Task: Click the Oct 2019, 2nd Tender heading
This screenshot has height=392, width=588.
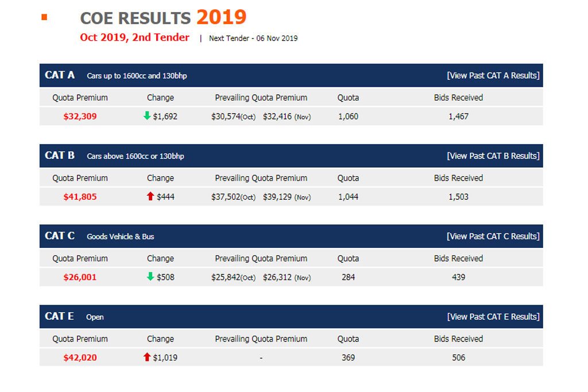Action: (134, 37)
